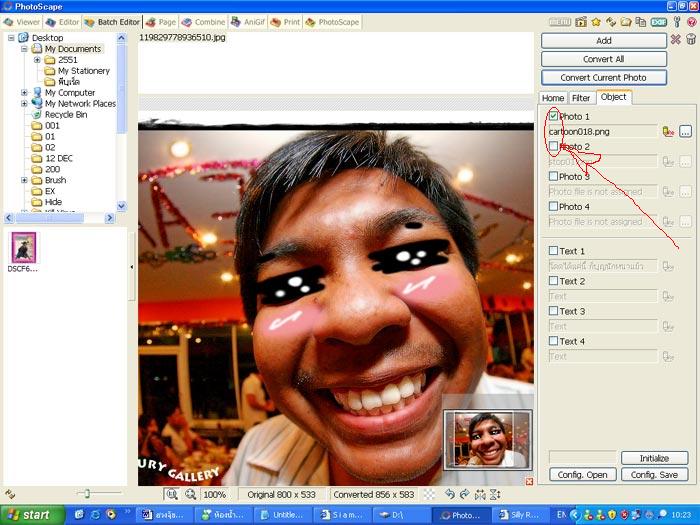Click the red help question icon

pos(692,22)
